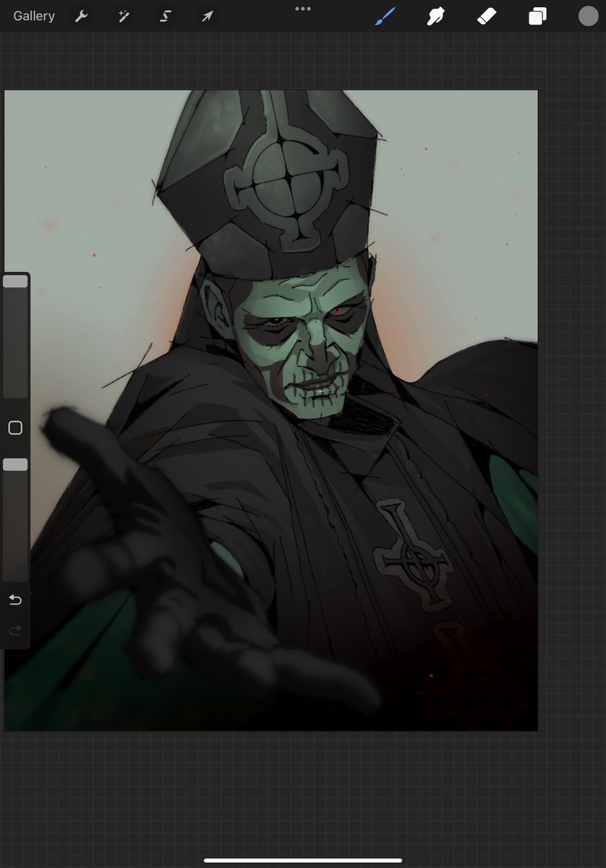
Task: Tap the ellipsis to reveal the toolbar options
Action: (x=302, y=9)
